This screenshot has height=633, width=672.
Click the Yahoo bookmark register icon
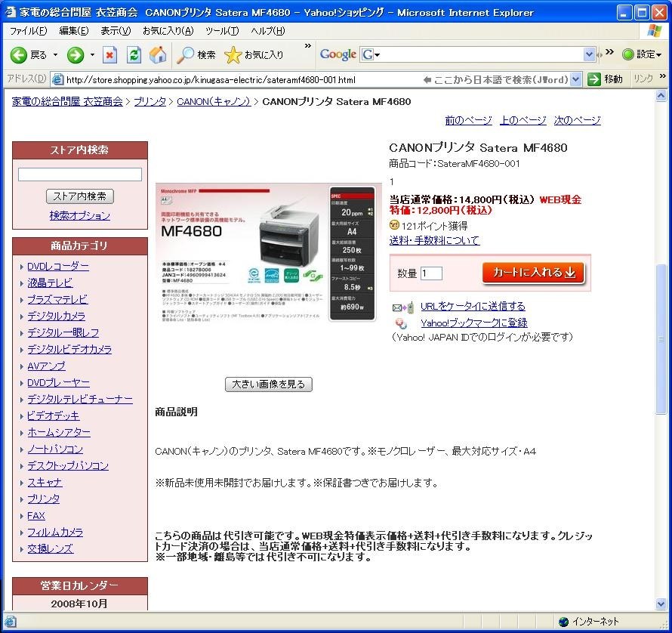coord(401,323)
